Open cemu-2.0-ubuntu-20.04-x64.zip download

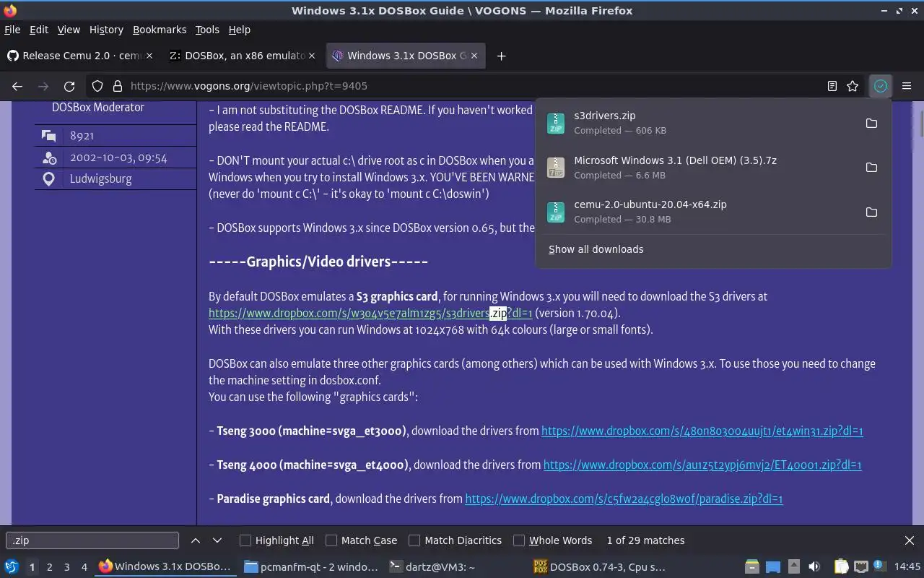click(x=697, y=212)
